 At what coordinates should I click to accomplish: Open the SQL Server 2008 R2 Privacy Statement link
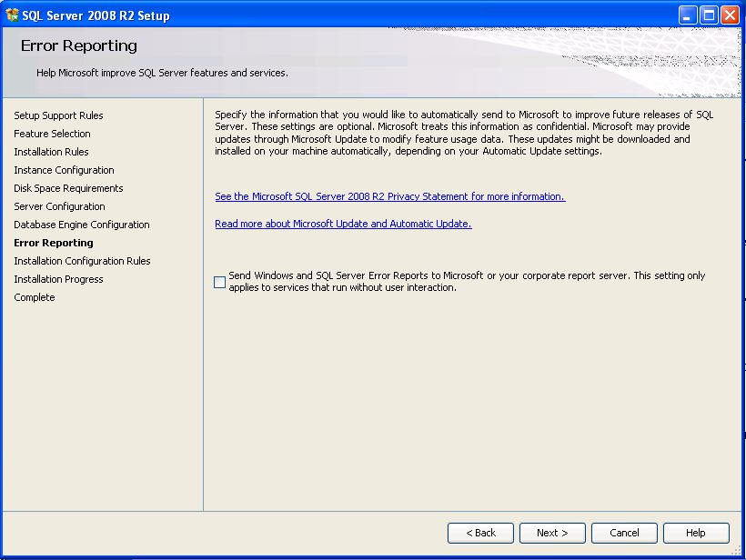tap(389, 196)
